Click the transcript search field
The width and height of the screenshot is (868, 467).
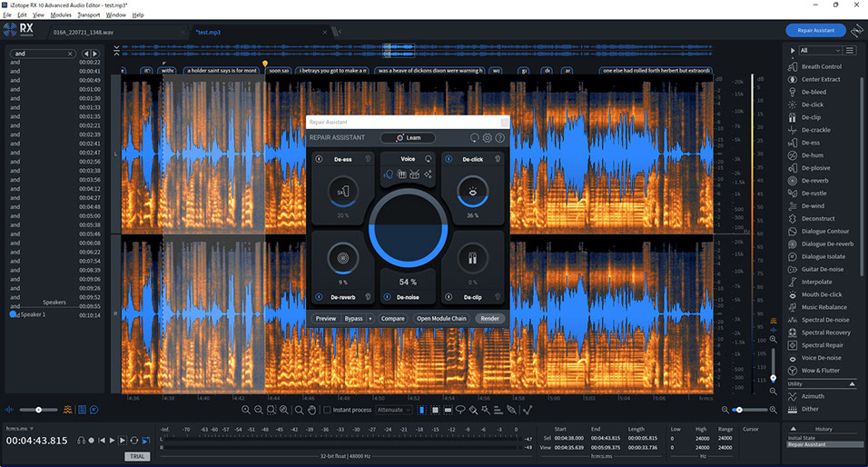point(40,54)
